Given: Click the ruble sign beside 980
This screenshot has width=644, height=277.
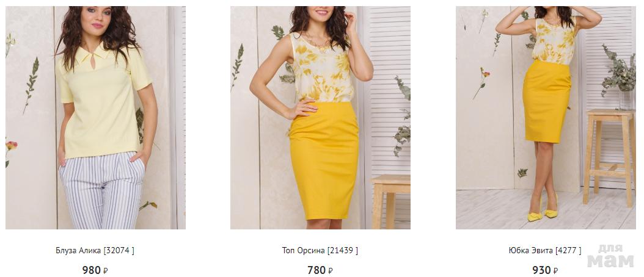Looking at the screenshot, I should (106, 271).
